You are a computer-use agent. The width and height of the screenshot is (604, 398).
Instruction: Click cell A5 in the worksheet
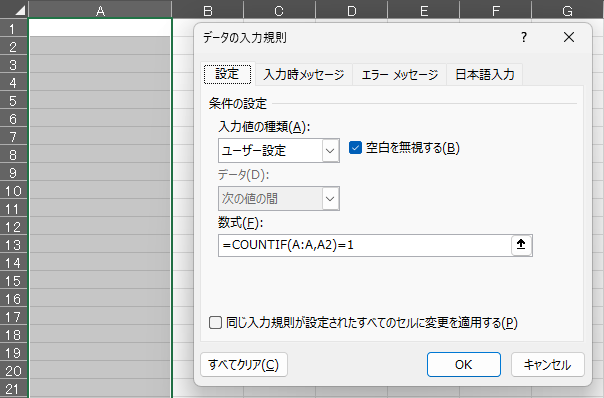click(100, 100)
